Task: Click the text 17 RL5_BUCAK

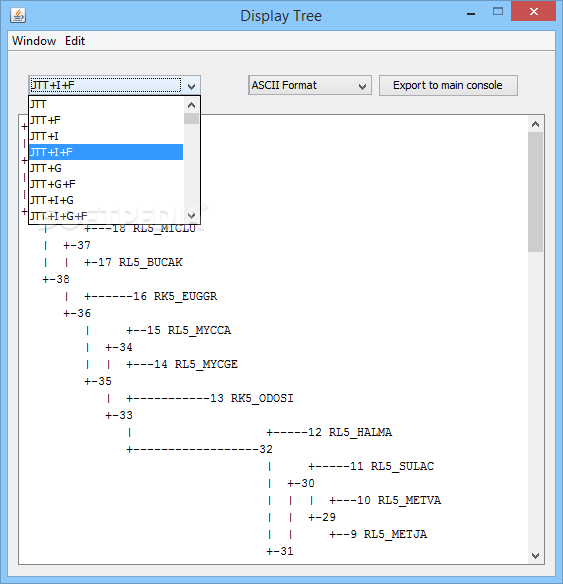Action: point(140,262)
